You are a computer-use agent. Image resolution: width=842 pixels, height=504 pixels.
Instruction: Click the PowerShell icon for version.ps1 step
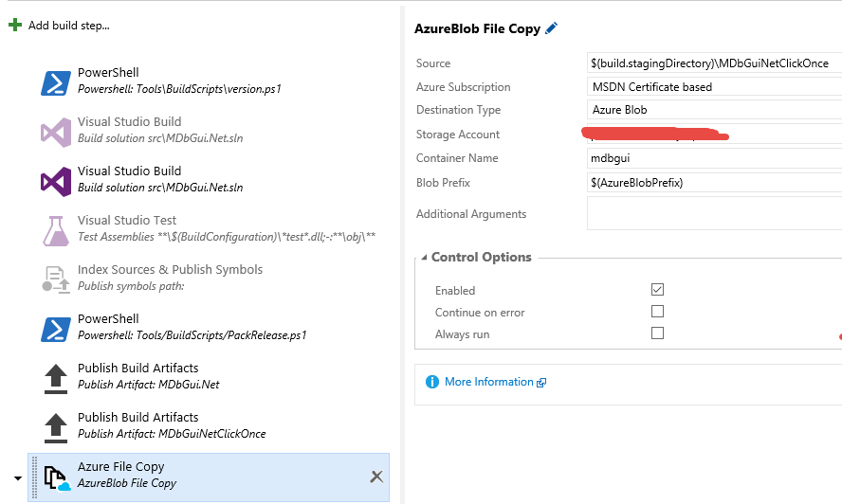pyautogui.click(x=56, y=83)
